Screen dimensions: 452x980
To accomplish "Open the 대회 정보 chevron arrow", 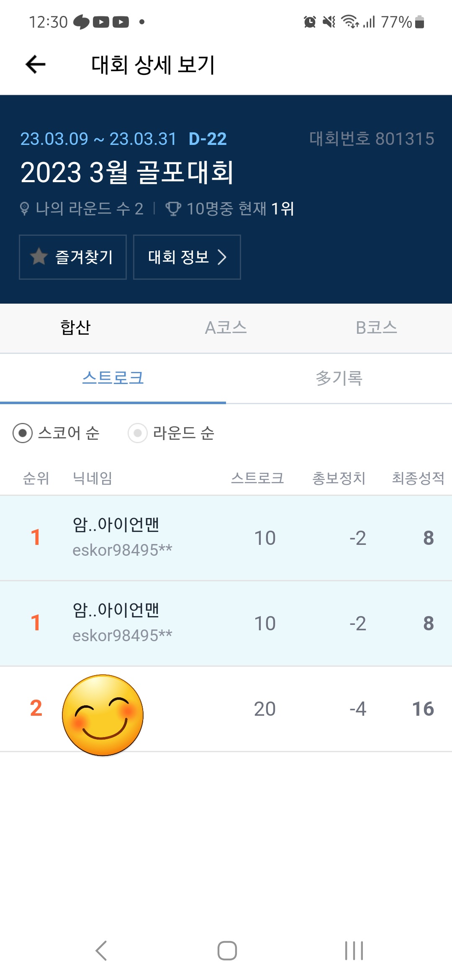I will [x=222, y=257].
